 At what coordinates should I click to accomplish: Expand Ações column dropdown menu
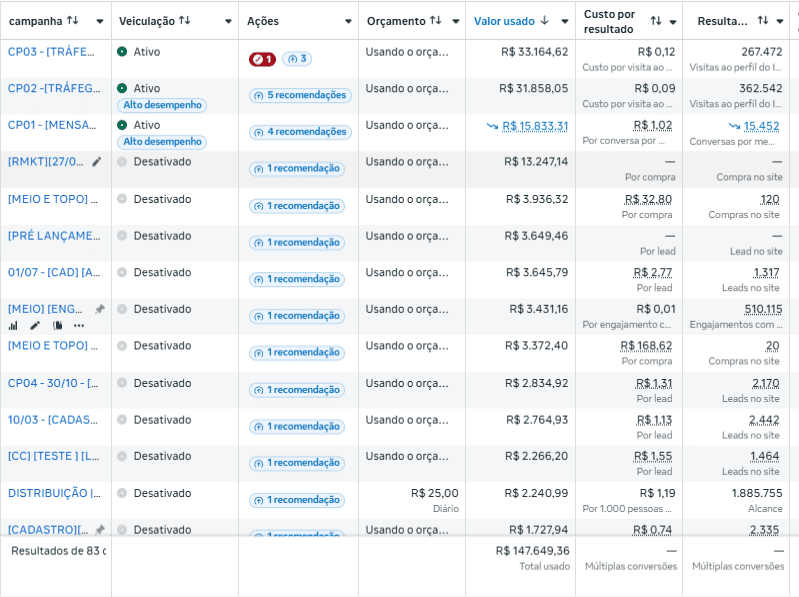pos(346,21)
